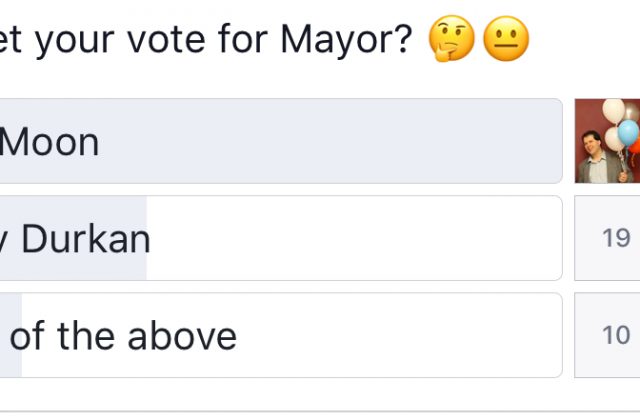
Task: Click the fully shaded Moon result bar
Action: [x=281, y=141]
